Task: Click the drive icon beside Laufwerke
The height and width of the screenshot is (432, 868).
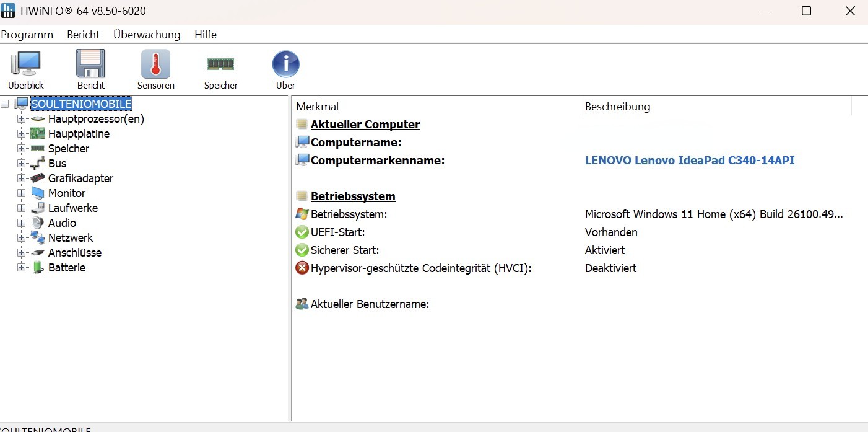Action: click(38, 208)
